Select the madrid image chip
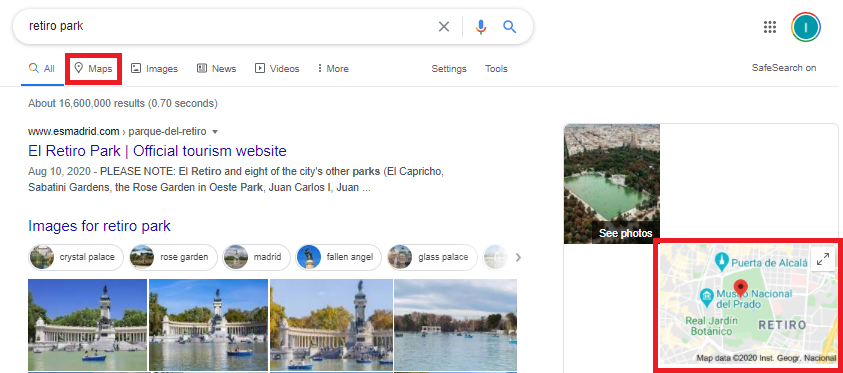 coord(256,257)
